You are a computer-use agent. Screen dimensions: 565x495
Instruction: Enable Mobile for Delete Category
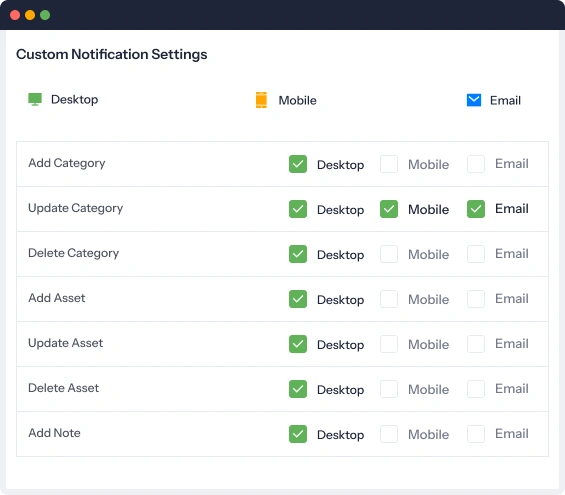coord(389,254)
